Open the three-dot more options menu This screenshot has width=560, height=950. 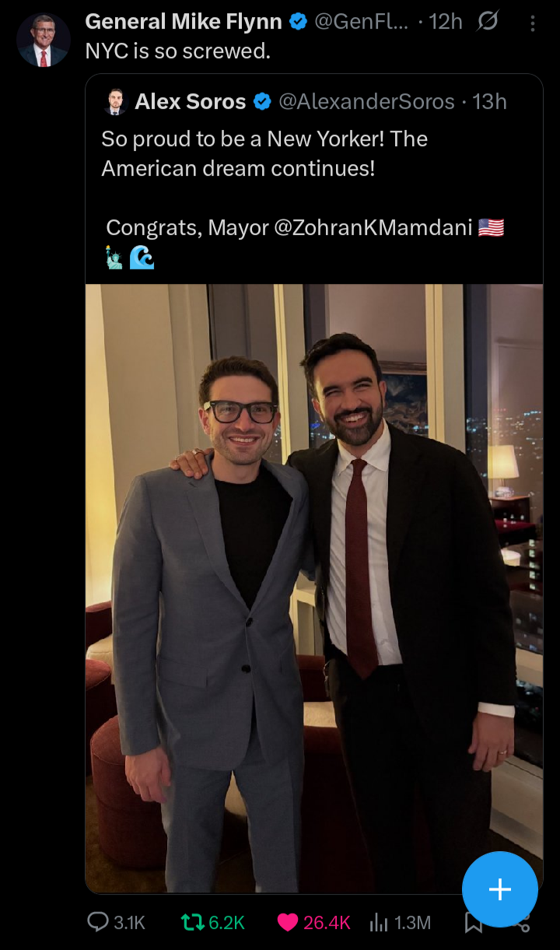pyautogui.click(x=533, y=24)
